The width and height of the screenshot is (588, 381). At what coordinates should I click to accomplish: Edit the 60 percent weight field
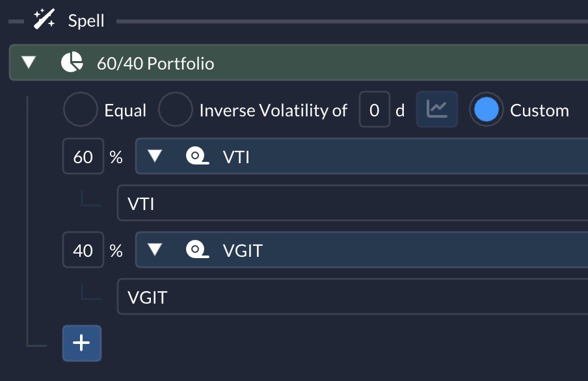pos(83,156)
